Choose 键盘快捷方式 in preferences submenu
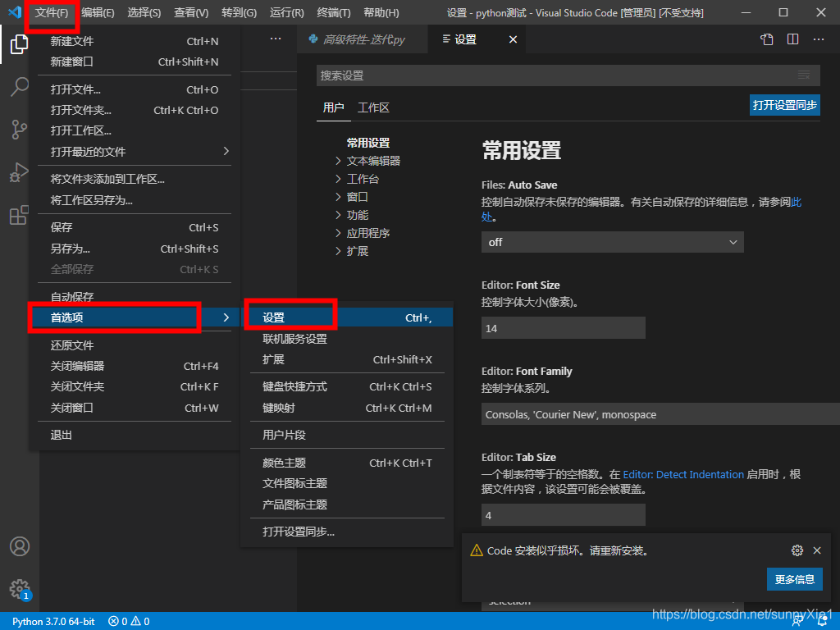Image resolution: width=840 pixels, height=630 pixels. click(347, 387)
